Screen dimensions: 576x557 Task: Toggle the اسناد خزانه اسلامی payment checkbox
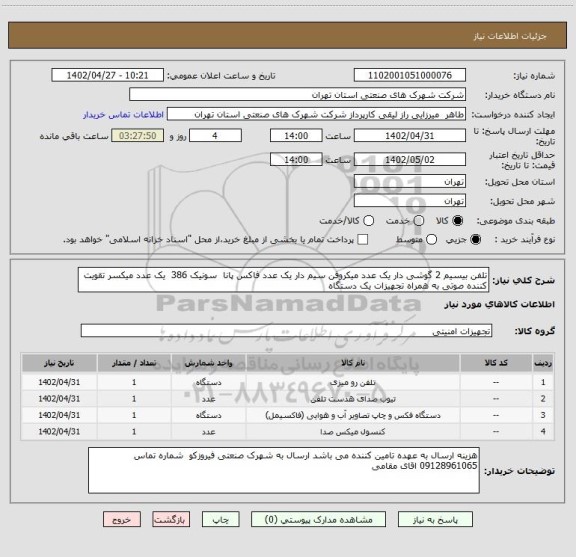click(x=363, y=240)
